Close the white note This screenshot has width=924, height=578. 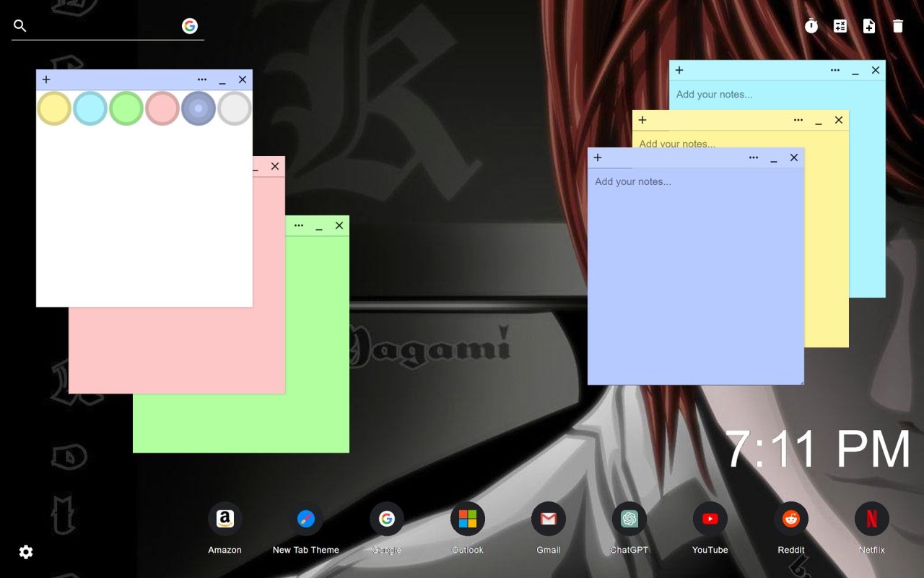(x=243, y=79)
